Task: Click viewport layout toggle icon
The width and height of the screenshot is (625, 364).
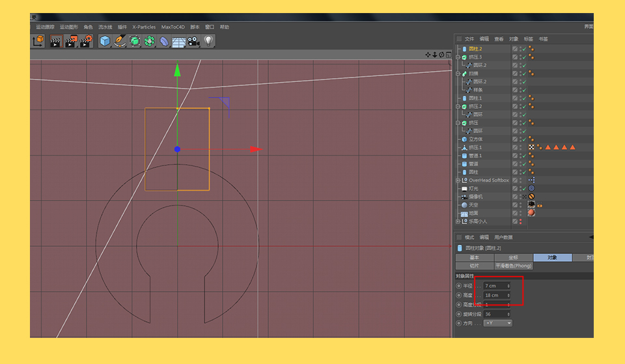Action: 449,55
